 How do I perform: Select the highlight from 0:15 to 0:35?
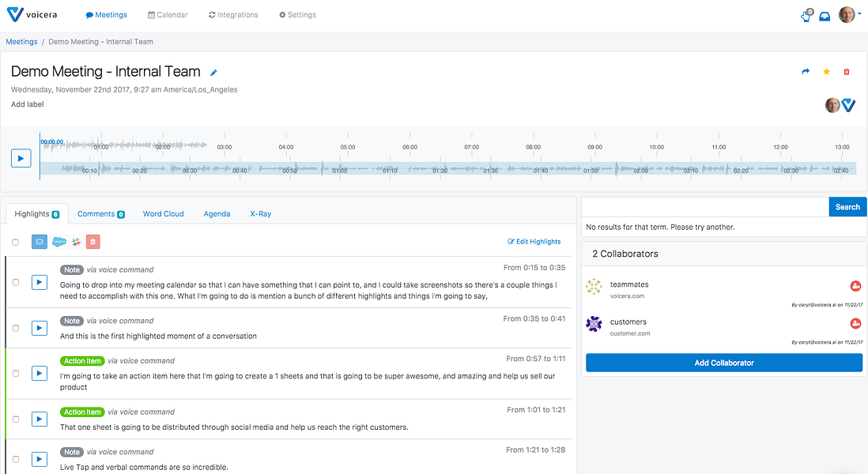point(16,282)
